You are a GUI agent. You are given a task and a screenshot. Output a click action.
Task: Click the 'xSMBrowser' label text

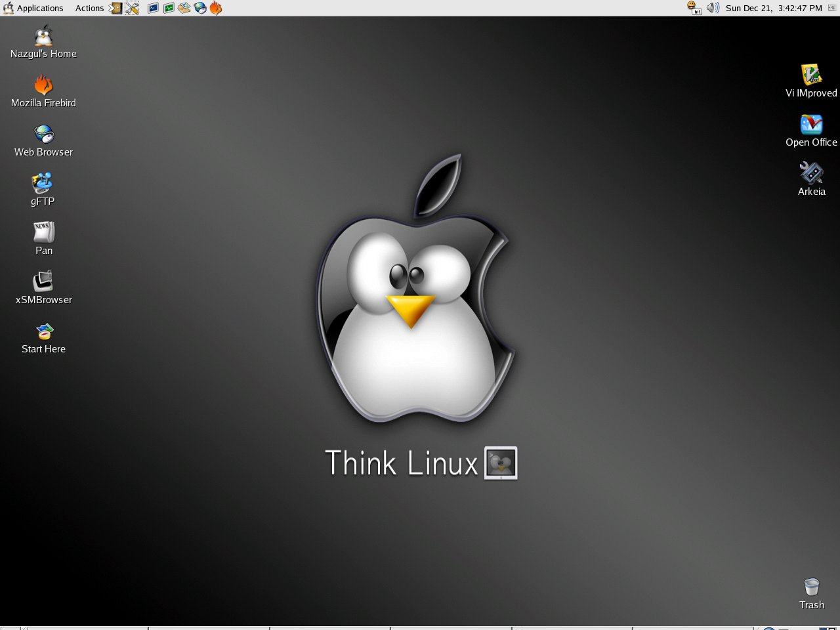point(44,300)
